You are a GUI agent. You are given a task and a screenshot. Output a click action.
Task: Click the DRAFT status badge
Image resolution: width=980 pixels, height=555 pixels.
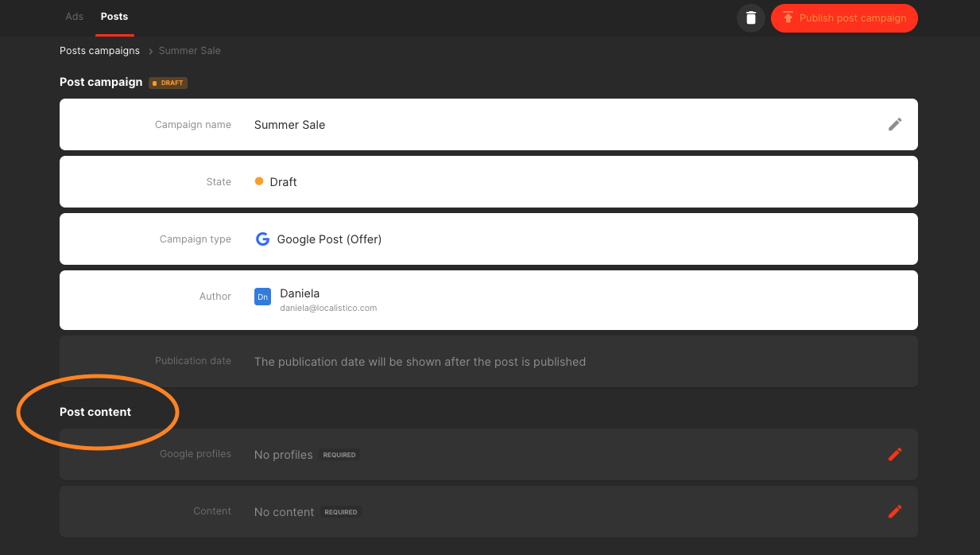click(x=168, y=83)
